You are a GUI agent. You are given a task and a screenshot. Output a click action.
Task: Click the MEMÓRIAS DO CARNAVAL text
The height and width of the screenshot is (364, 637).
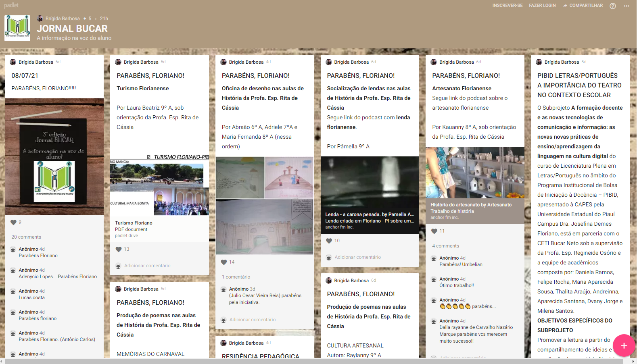coord(150,354)
